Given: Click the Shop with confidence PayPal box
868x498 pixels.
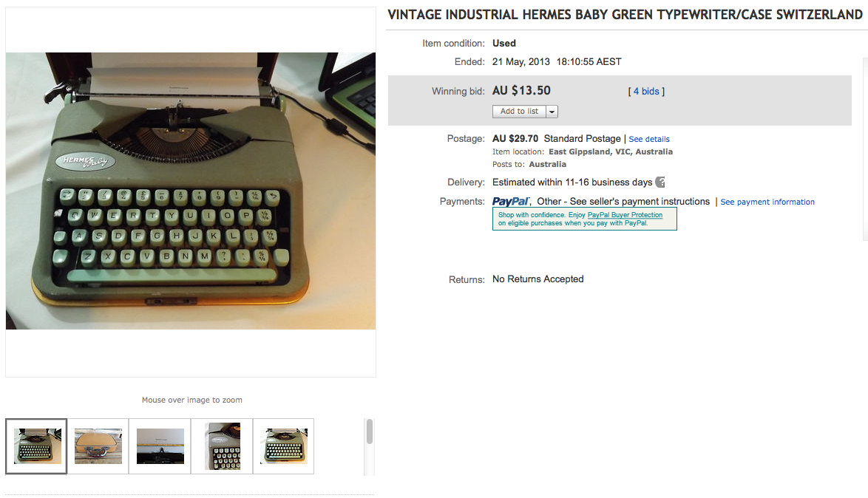Looking at the screenshot, I should point(585,219).
